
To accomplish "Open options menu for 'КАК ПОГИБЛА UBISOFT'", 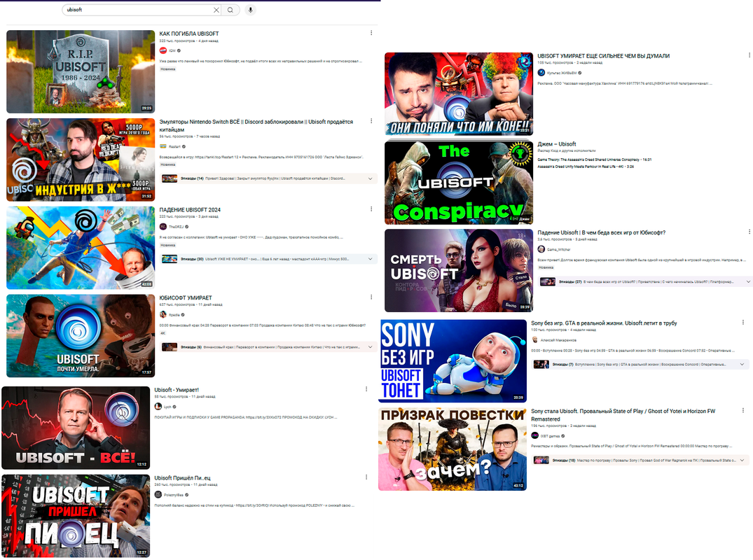I will pos(371,33).
